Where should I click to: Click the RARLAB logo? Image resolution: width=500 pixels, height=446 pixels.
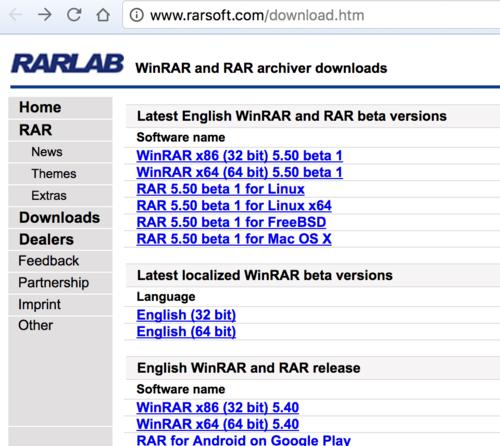click(68, 64)
